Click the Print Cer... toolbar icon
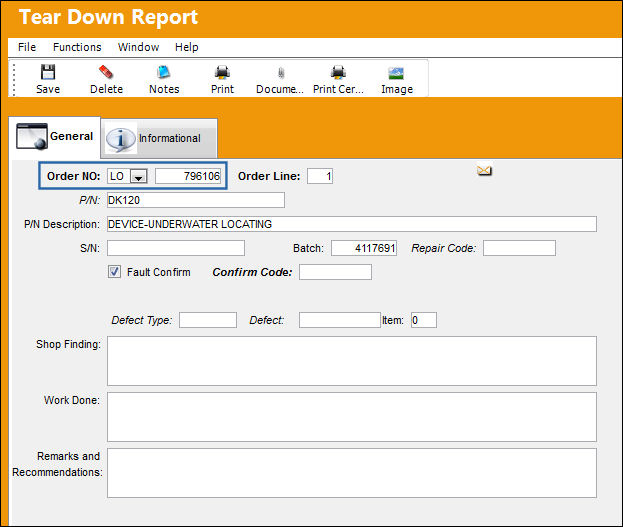The height and width of the screenshot is (527, 623). (338, 72)
